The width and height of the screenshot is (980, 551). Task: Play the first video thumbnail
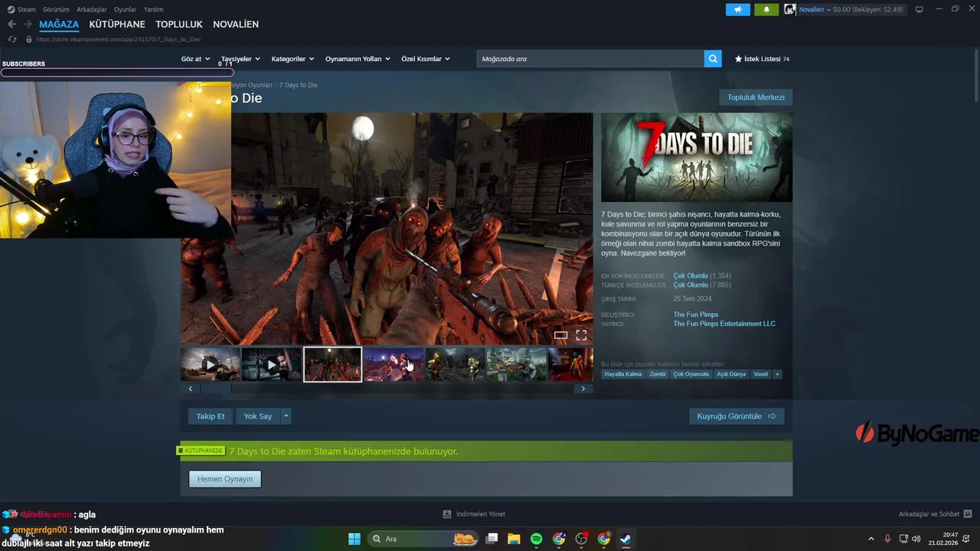tap(211, 364)
